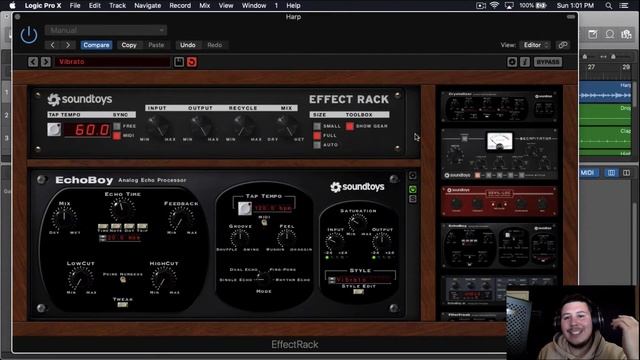The height and width of the screenshot is (360, 640).
Task: Click the EchoBoy module menu icon
Action: point(413,176)
